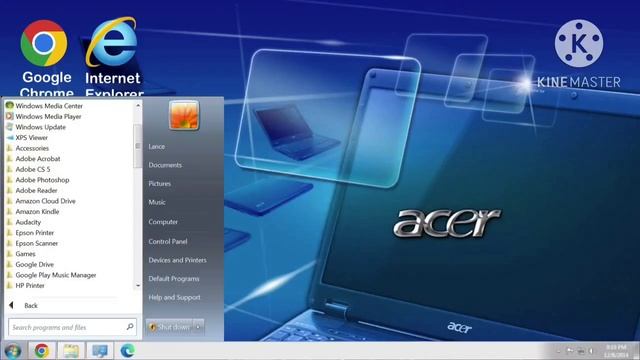Open Control Panel
Image resolution: width=640 pixels, height=360 pixels.
tap(168, 241)
